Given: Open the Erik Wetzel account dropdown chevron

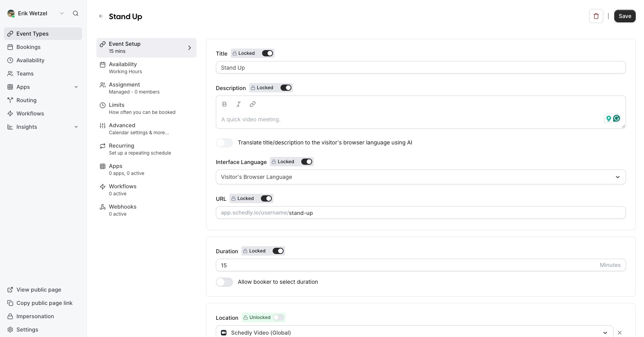Looking at the screenshot, I should tap(62, 13).
